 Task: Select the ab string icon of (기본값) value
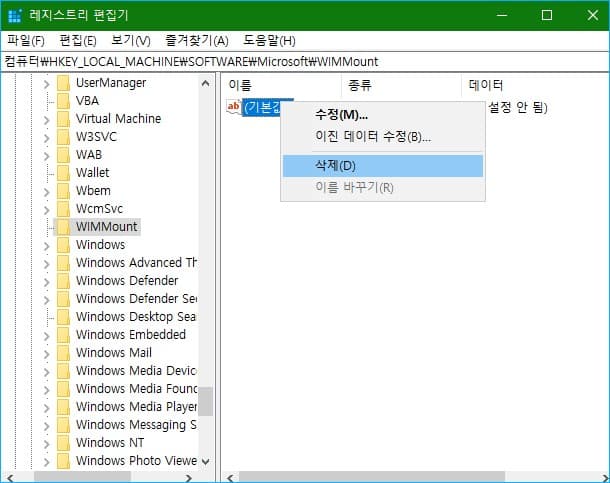234,107
